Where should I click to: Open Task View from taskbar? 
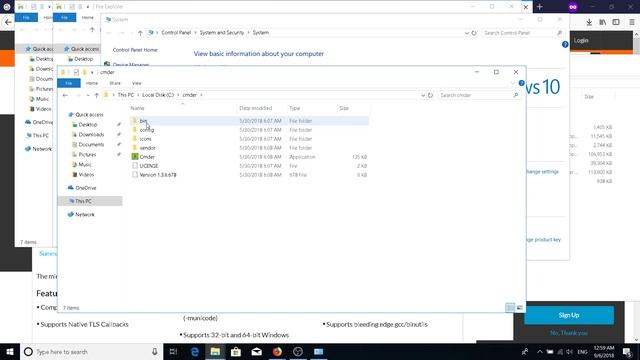point(173,351)
